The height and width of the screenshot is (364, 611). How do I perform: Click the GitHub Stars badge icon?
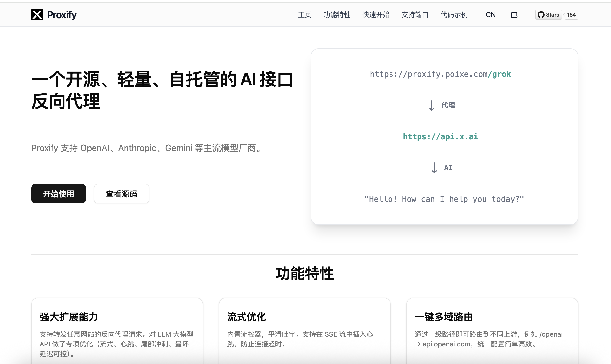[541, 15]
